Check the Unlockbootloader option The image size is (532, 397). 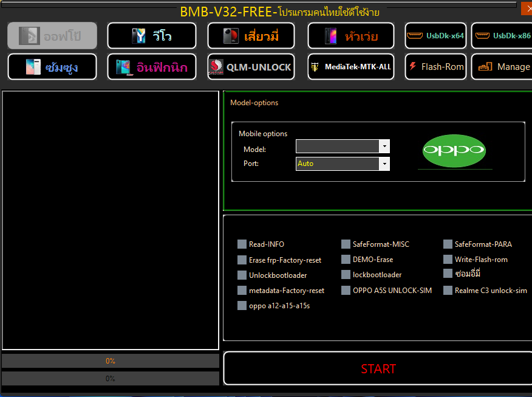coord(242,275)
